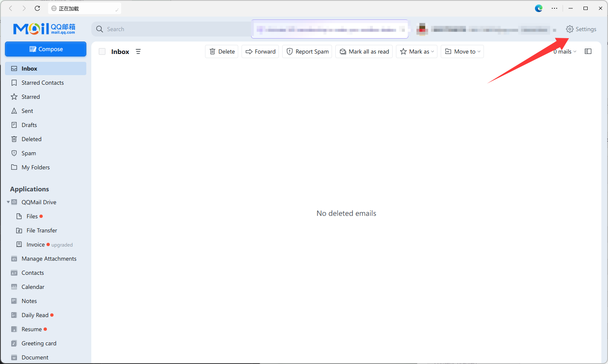The image size is (608, 364).
Task: Open the Spam folder
Action: pyautogui.click(x=46, y=153)
